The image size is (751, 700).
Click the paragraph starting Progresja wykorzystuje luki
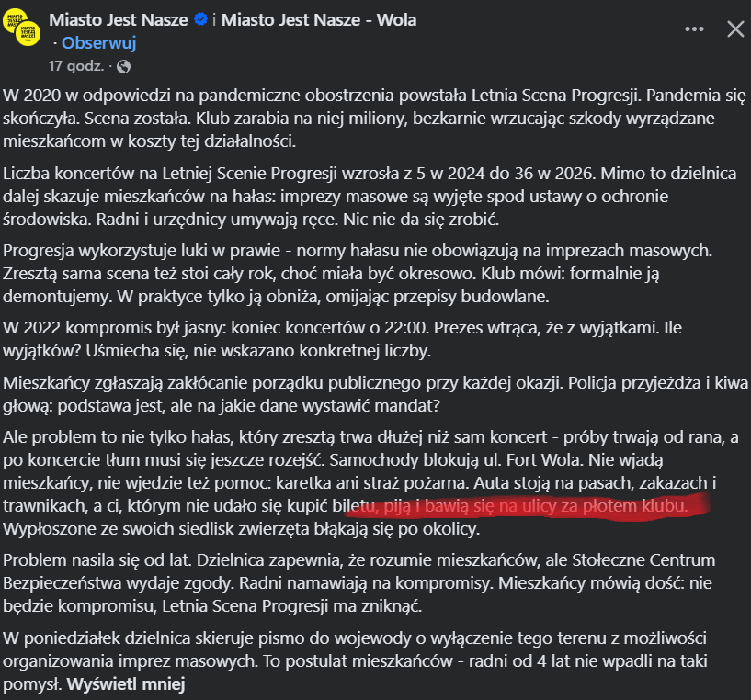click(358, 274)
